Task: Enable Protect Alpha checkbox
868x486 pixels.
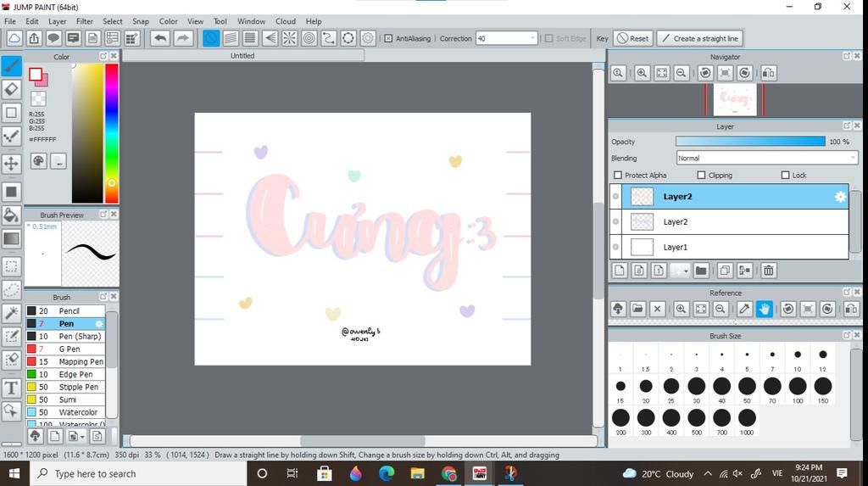Action: tap(618, 175)
